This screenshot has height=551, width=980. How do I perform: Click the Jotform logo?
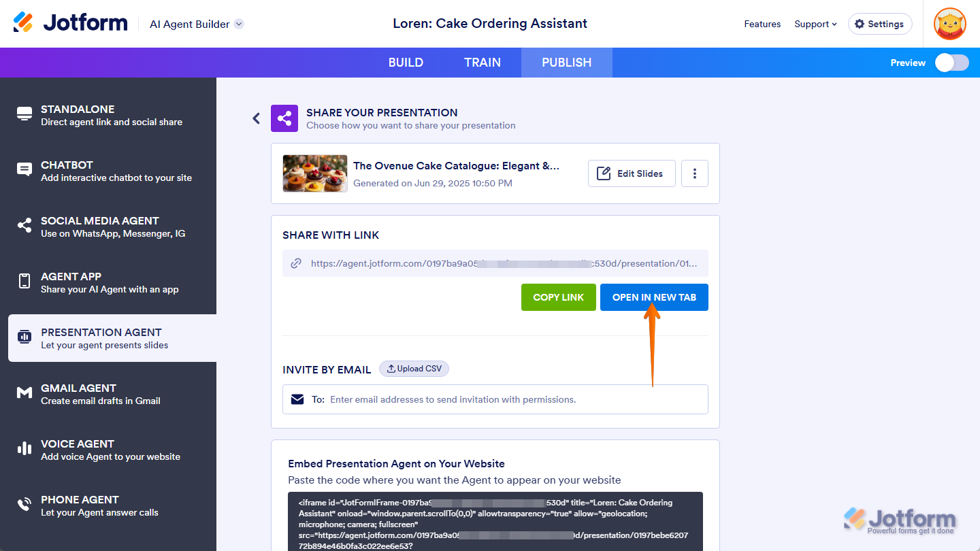pos(71,23)
